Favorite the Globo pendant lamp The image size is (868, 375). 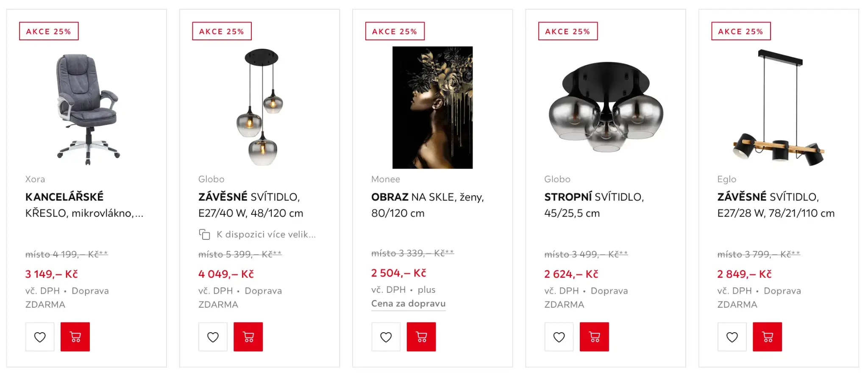[213, 337]
